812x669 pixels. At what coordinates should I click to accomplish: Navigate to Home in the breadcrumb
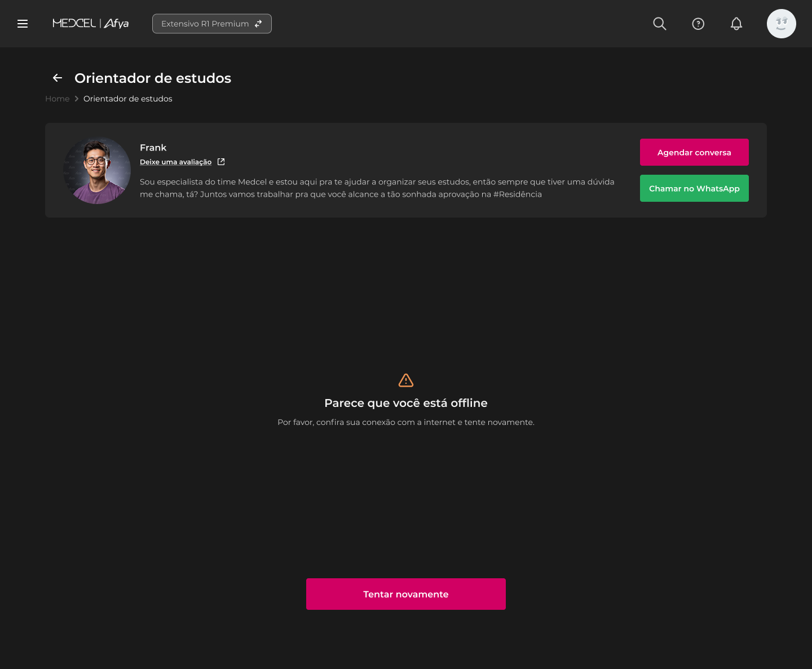[x=58, y=99]
